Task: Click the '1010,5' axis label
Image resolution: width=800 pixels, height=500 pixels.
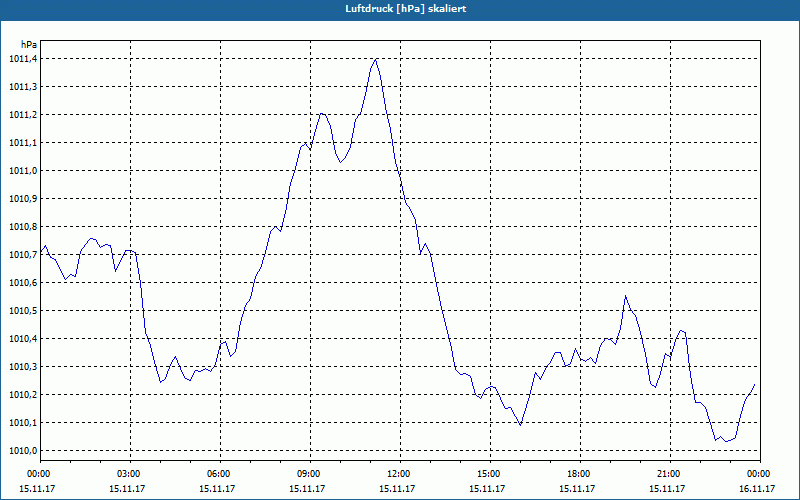Action: click(x=23, y=311)
